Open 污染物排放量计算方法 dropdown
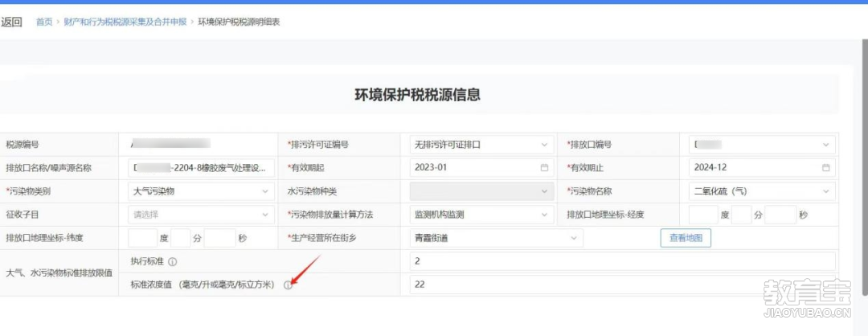This screenshot has width=868, height=336. click(x=481, y=215)
